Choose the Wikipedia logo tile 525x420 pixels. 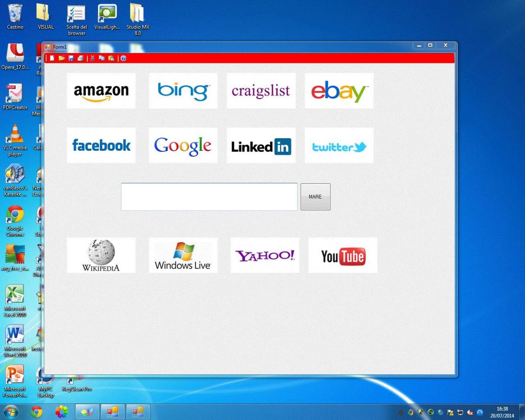pos(101,255)
